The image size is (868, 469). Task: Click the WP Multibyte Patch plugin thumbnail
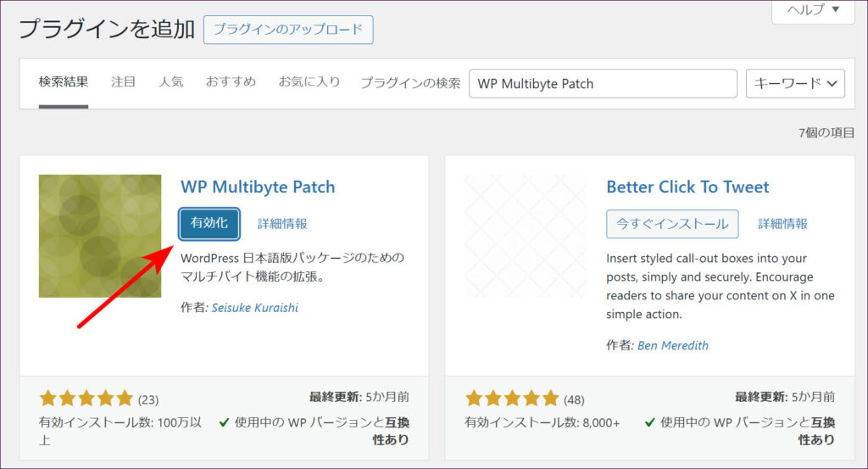click(100, 236)
